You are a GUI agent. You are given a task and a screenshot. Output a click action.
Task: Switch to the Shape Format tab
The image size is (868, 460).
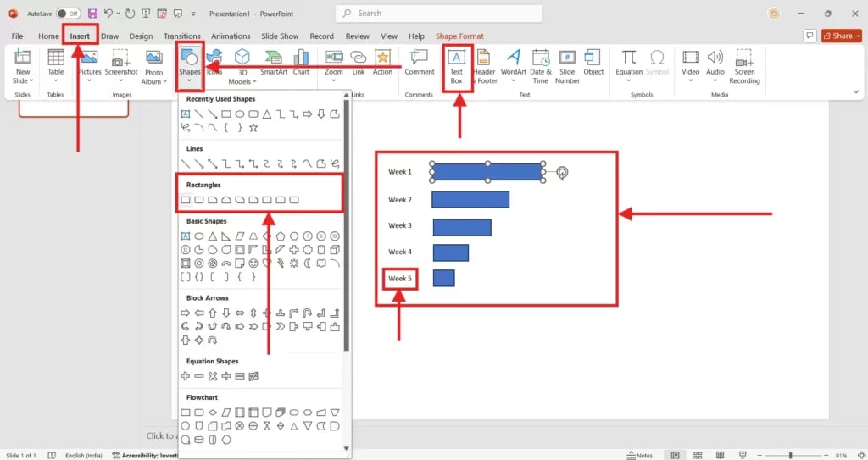tap(459, 36)
